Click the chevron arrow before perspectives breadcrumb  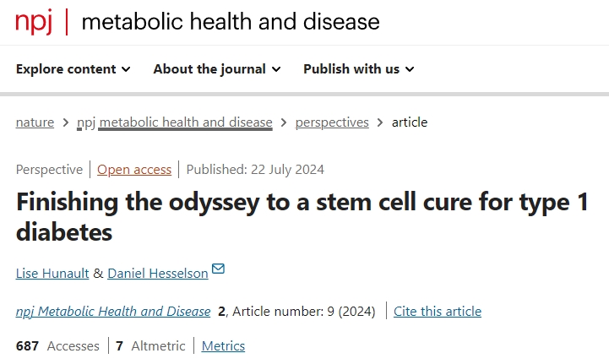pos(284,123)
